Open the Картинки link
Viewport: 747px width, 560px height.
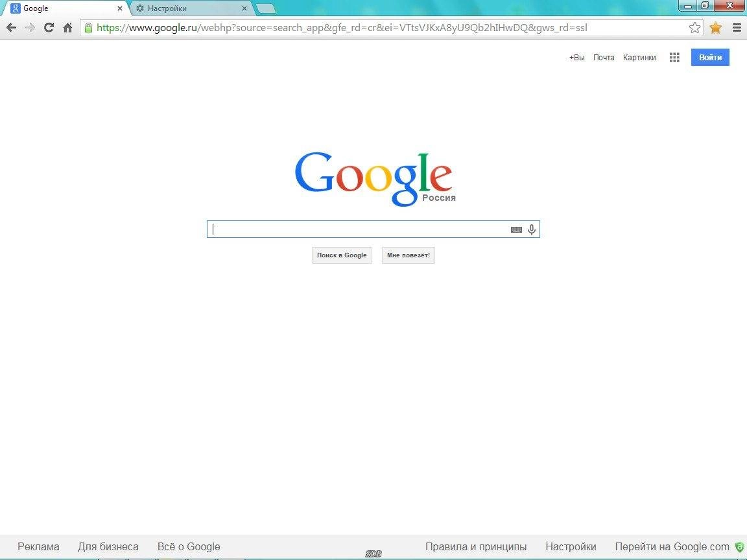click(639, 58)
